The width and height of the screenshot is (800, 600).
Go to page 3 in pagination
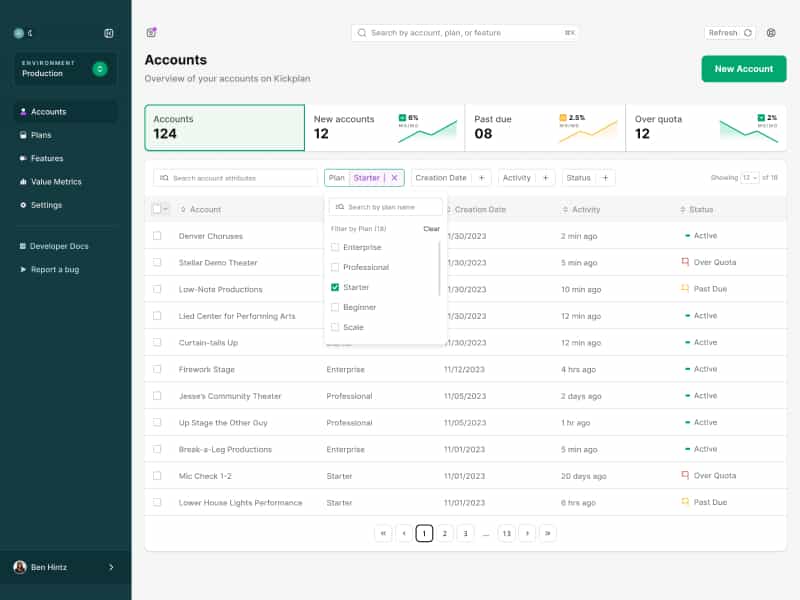pos(464,533)
